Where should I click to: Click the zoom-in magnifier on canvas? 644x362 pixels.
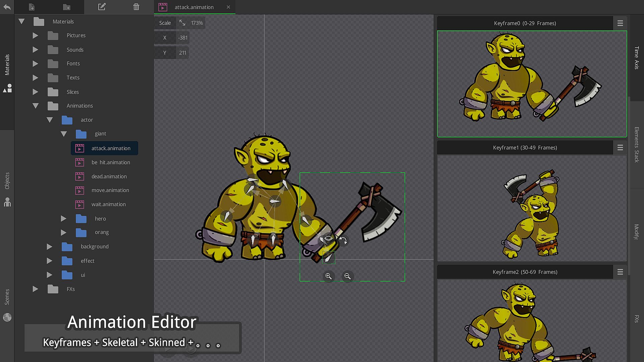[x=328, y=276]
